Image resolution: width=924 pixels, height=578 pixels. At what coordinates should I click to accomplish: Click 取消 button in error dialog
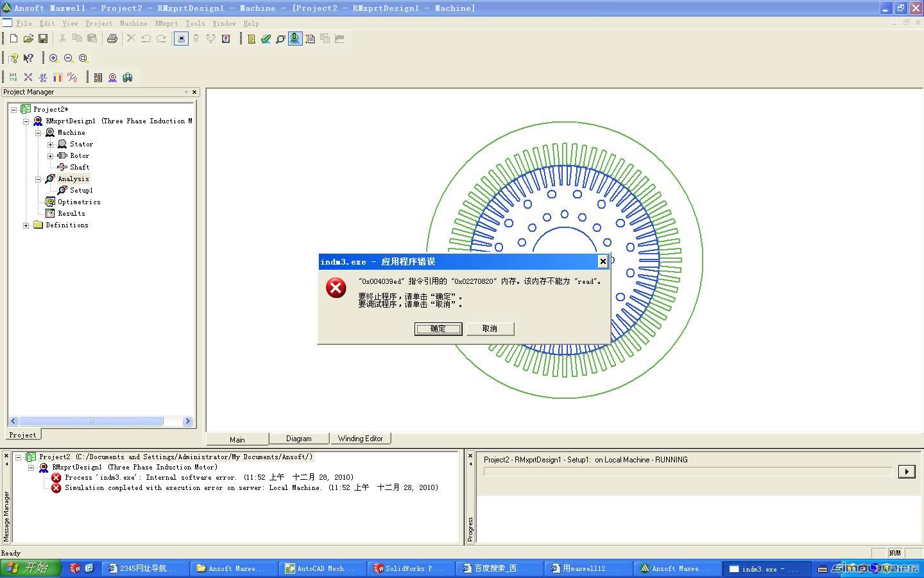490,329
